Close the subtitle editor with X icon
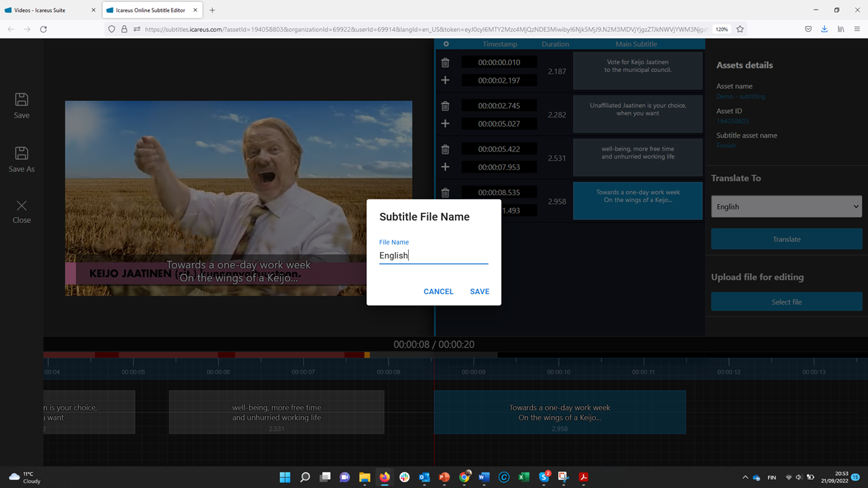868x488 pixels. tap(22, 206)
